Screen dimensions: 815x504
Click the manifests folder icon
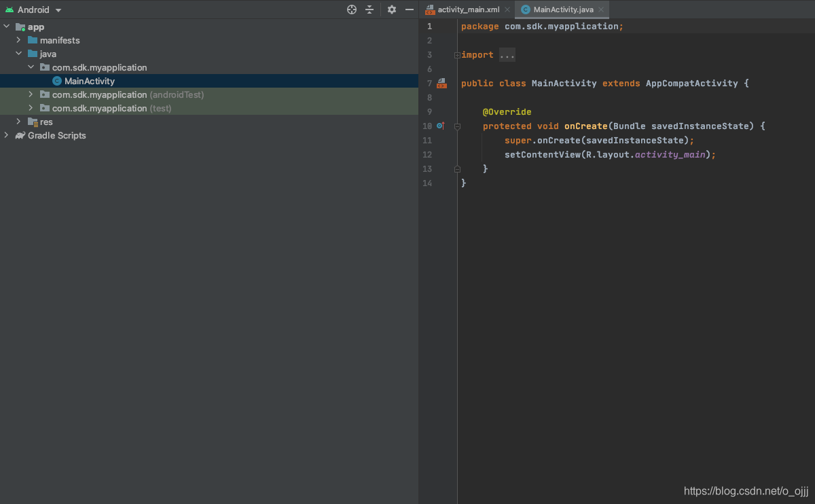(x=33, y=40)
